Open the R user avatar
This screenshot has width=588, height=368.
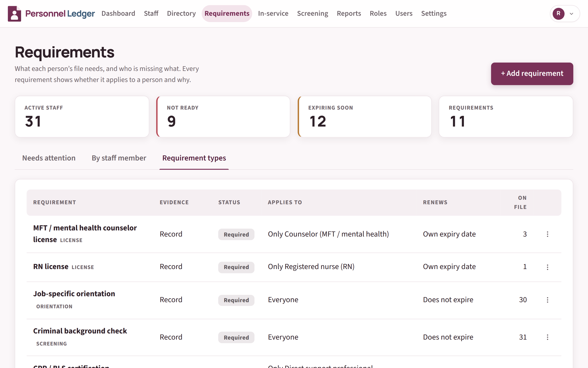point(558,13)
